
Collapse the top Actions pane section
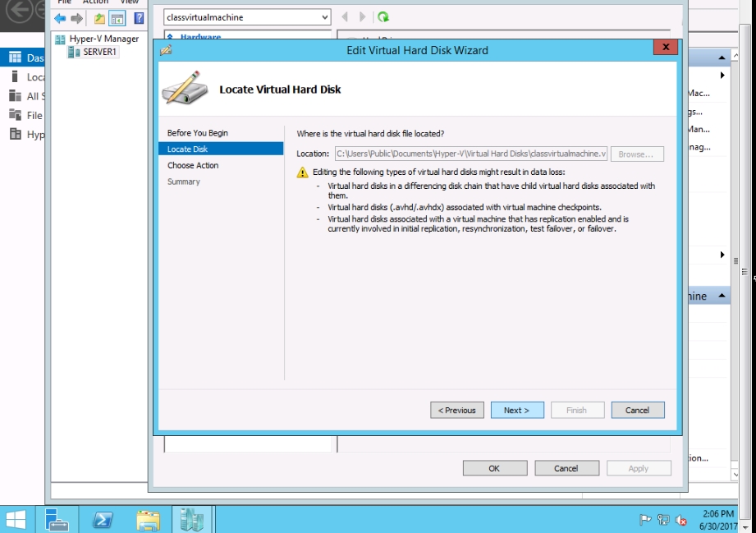(x=722, y=57)
